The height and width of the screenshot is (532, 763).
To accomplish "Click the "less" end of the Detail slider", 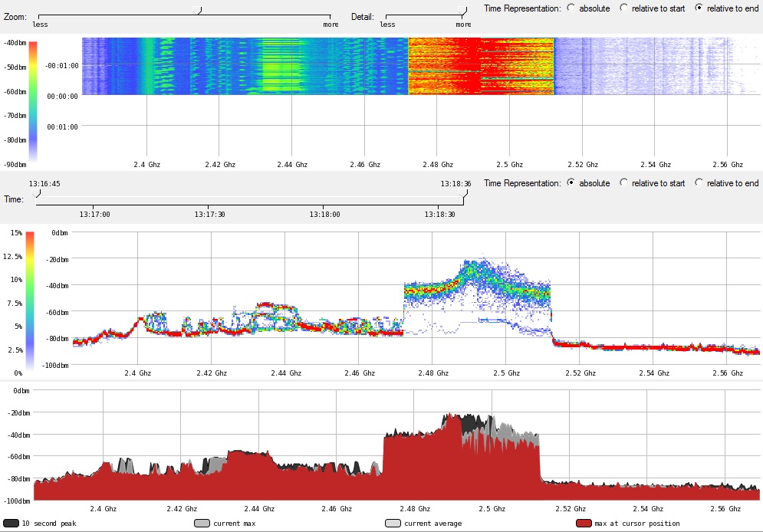I will [387, 17].
